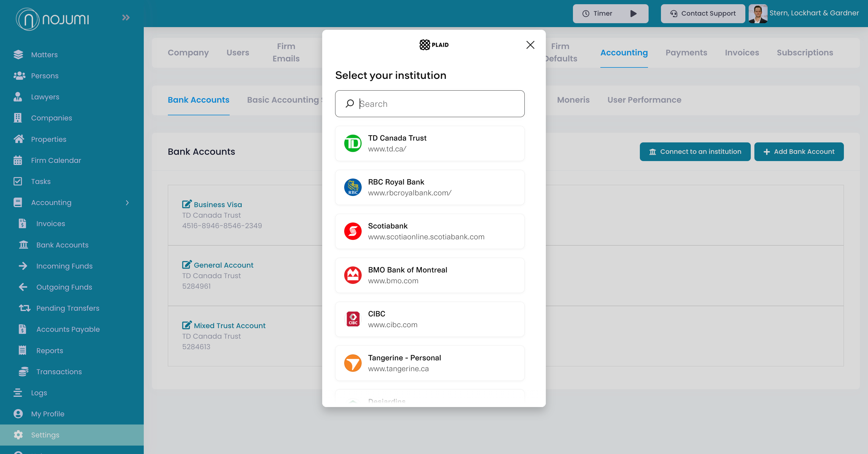This screenshot has width=868, height=454.
Task: Open the Invoices settings tab
Action: (742, 52)
